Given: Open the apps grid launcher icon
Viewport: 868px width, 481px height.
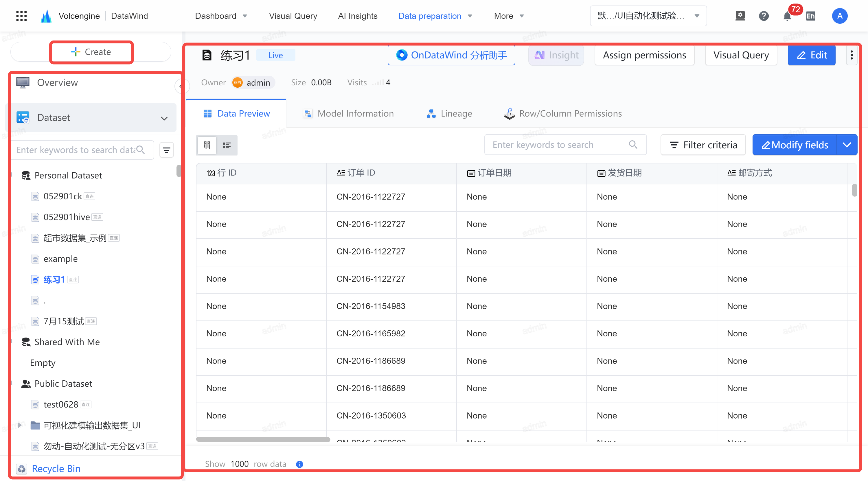Looking at the screenshot, I should (21, 16).
